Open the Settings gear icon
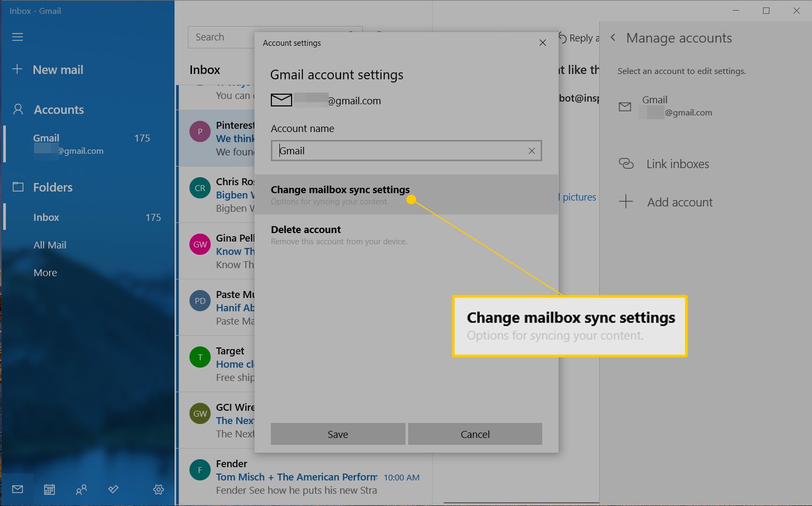This screenshot has width=812, height=506. pos(159,490)
